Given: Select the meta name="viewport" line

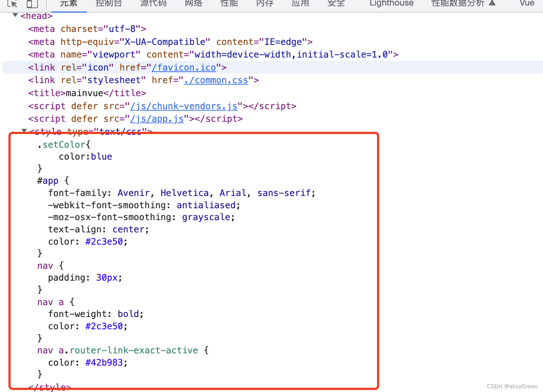Looking at the screenshot, I should [x=213, y=55].
